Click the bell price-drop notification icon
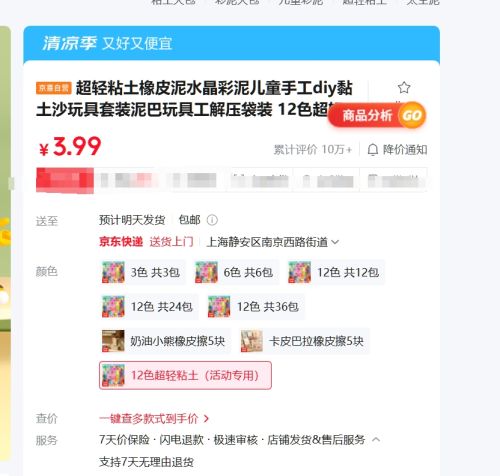This screenshot has height=476, width=500. click(373, 150)
